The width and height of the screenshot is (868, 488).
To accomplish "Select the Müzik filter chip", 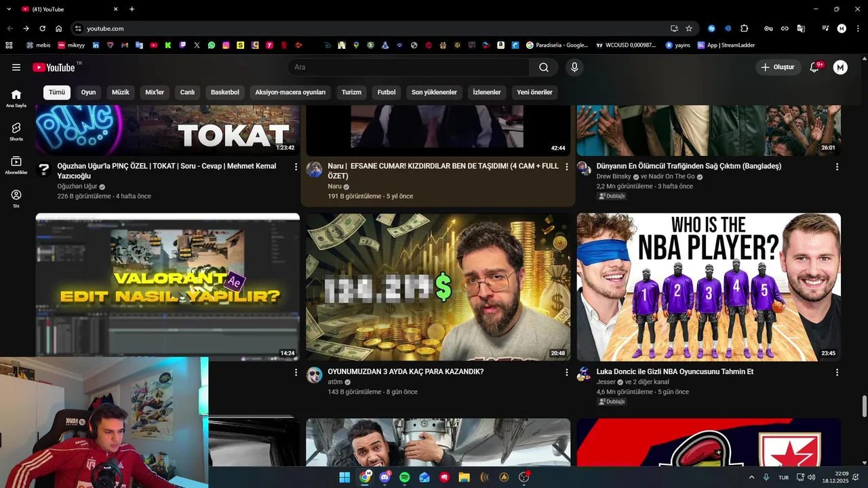I will pyautogui.click(x=121, y=92).
